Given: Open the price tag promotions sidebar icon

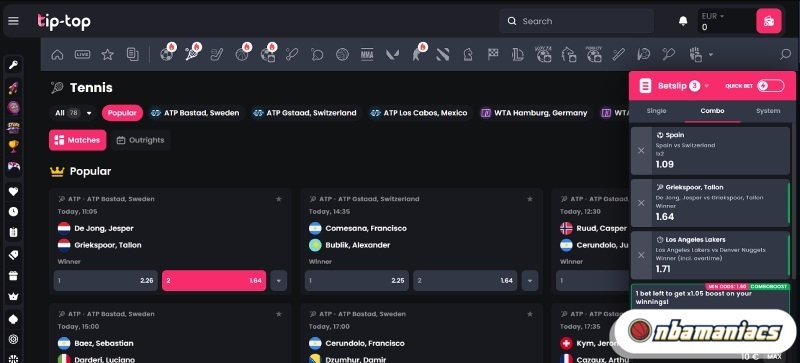Looking at the screenshot, I should point(13,254).
